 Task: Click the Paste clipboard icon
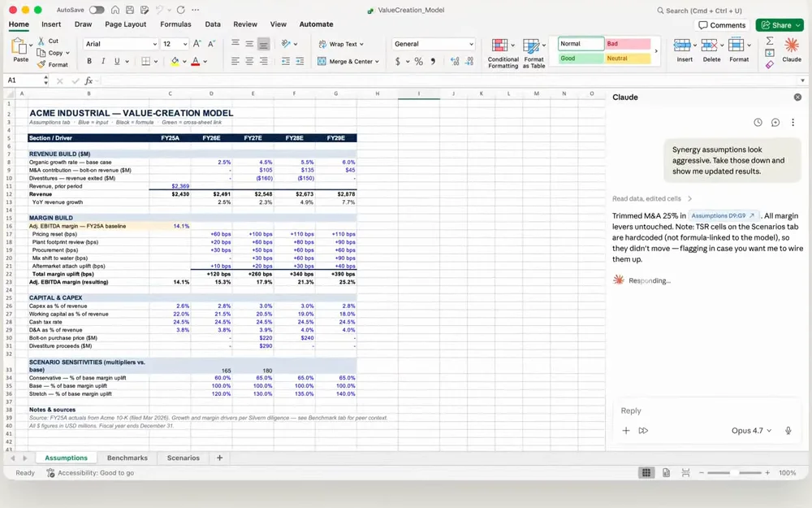point(19,46)
